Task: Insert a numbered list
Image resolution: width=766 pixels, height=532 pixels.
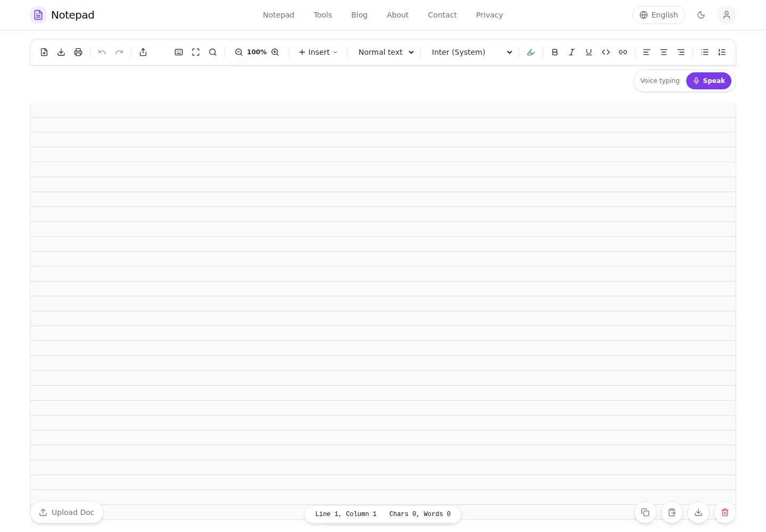Action: click(722, 52)
